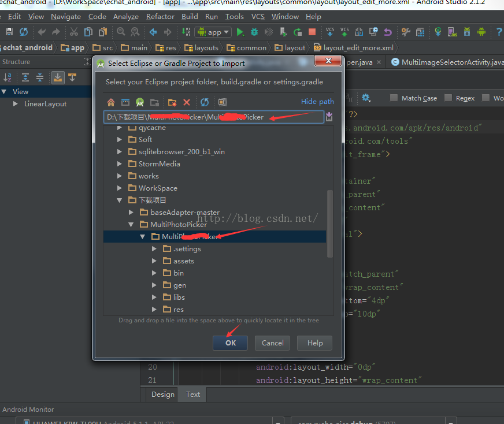Click the Help question mark icon
504x424 pixels.
click(499, 32)
